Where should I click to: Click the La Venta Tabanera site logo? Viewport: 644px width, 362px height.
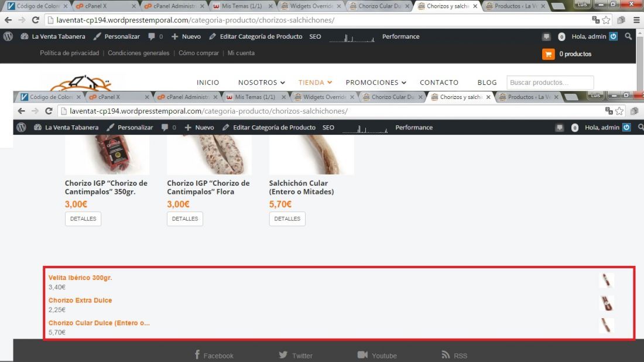[81, 83]
